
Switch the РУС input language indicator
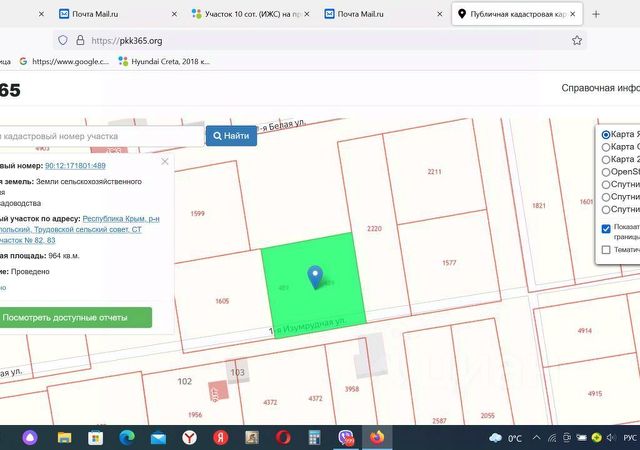[x=630, y=438]
